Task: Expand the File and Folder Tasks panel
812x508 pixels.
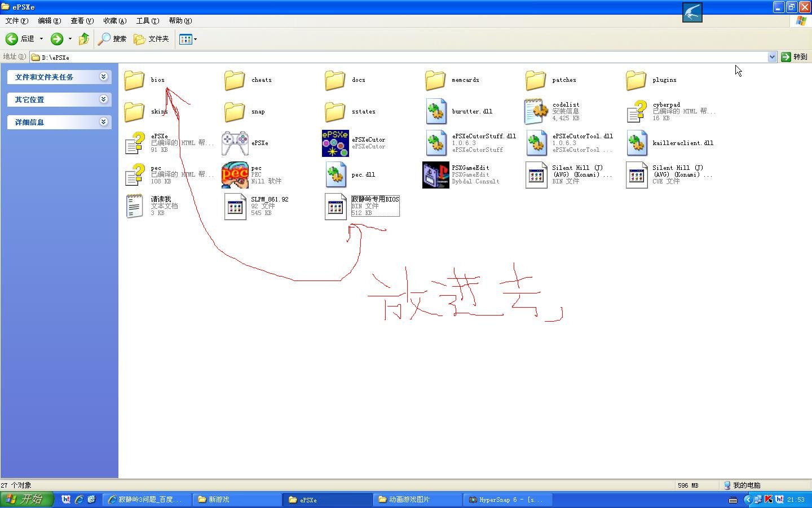Action: pos(103,77)
